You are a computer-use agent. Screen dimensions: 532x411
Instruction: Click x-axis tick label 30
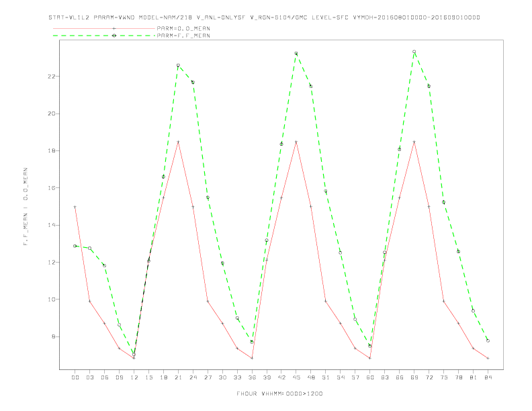pos(222,377)
